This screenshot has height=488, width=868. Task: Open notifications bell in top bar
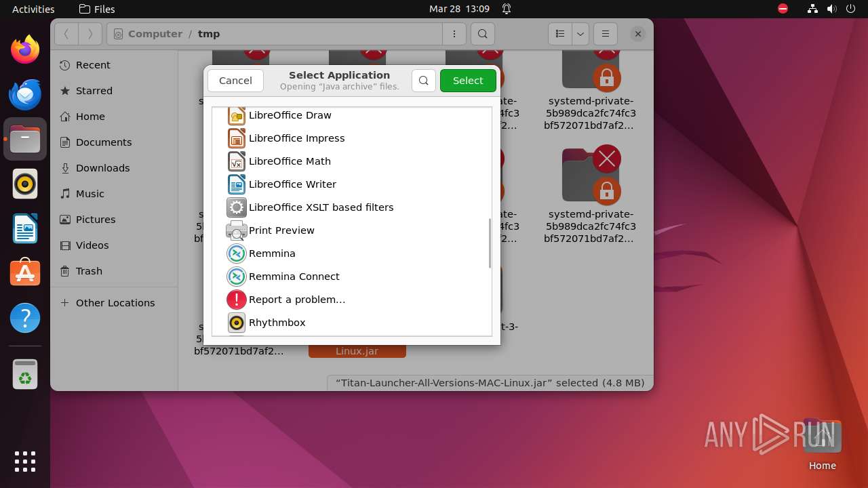507,9
